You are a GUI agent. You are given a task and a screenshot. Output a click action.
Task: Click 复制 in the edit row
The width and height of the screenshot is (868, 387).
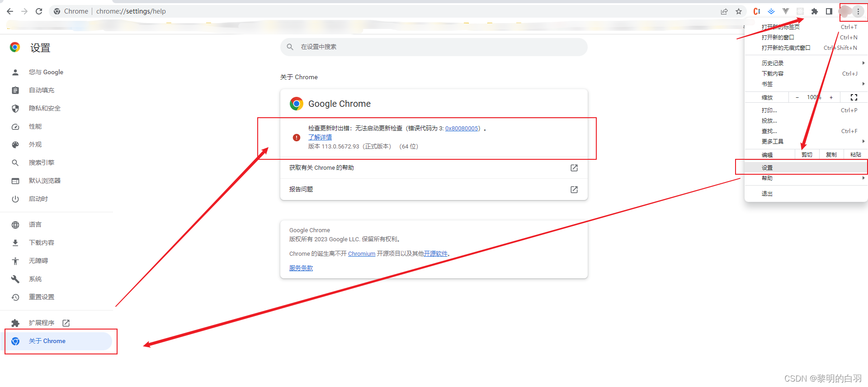[831, 155]
